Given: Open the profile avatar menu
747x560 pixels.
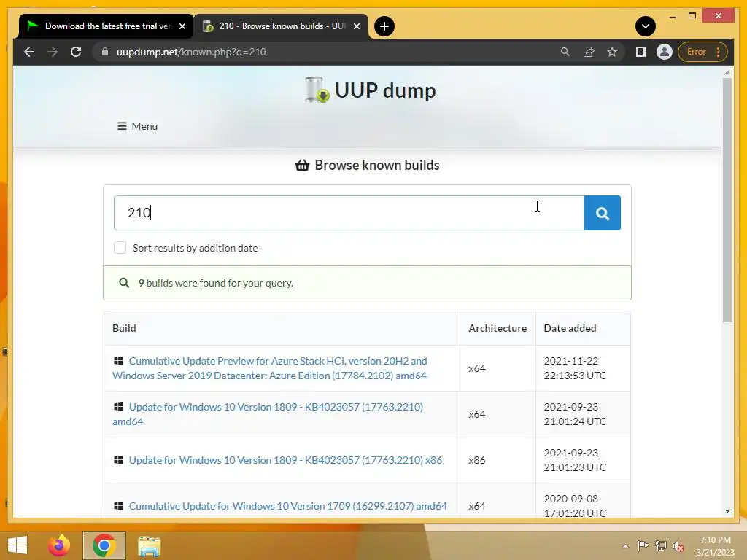Looking at the screenshot, I should pos(664,52).
